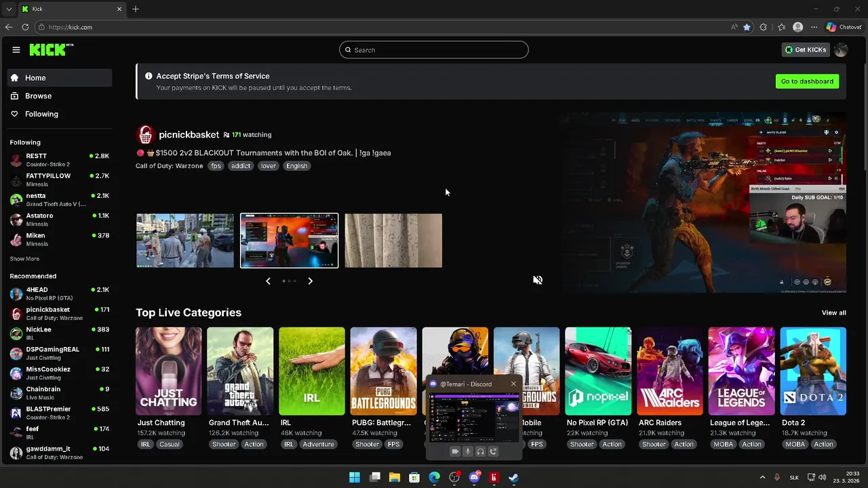Open the Home page in sidebar
The width and height of the screenshot is (868, 488).
pyautogui.click(x=60, y=78)
